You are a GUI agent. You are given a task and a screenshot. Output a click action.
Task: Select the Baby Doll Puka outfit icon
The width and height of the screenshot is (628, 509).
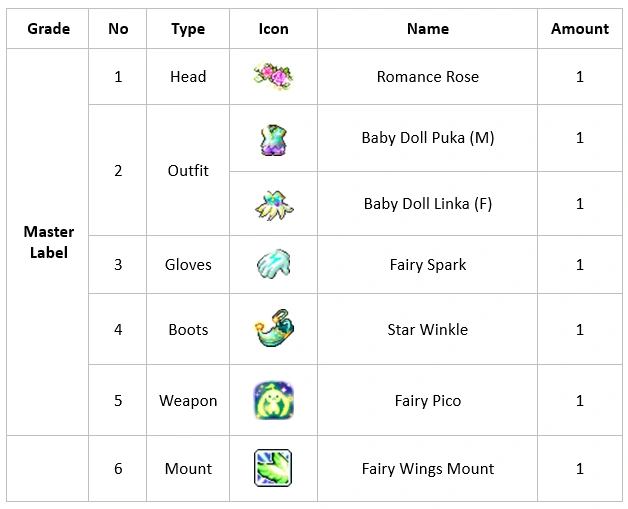coord(273,139)
